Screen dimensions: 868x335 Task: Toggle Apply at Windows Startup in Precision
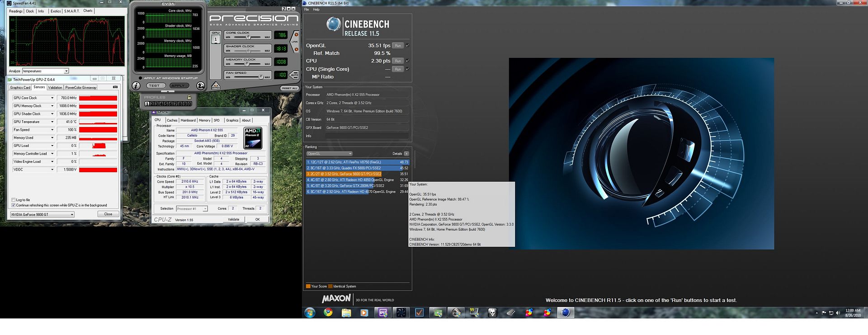(x=141, y=78)
